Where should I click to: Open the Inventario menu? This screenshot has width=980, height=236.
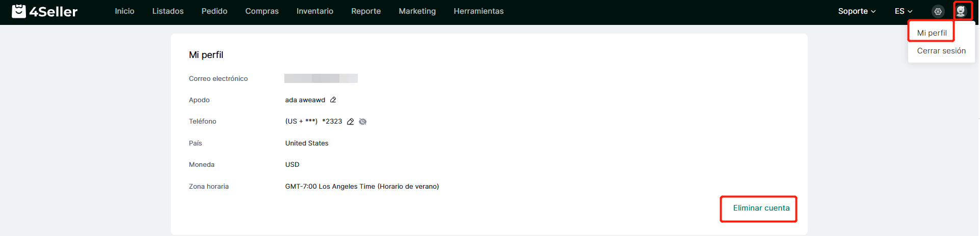tap(315, 11)
